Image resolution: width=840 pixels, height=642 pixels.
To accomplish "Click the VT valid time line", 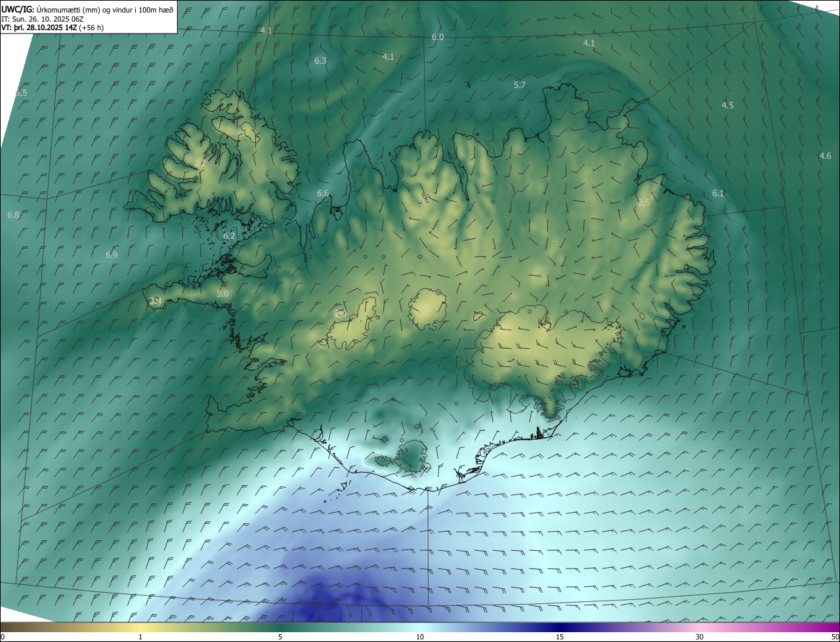I will point(52,28).
